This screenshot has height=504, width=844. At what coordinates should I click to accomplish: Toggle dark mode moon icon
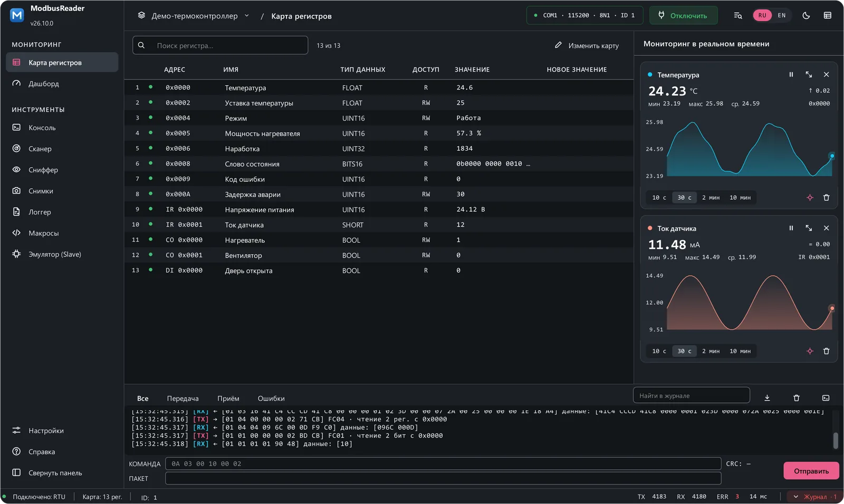806,16
